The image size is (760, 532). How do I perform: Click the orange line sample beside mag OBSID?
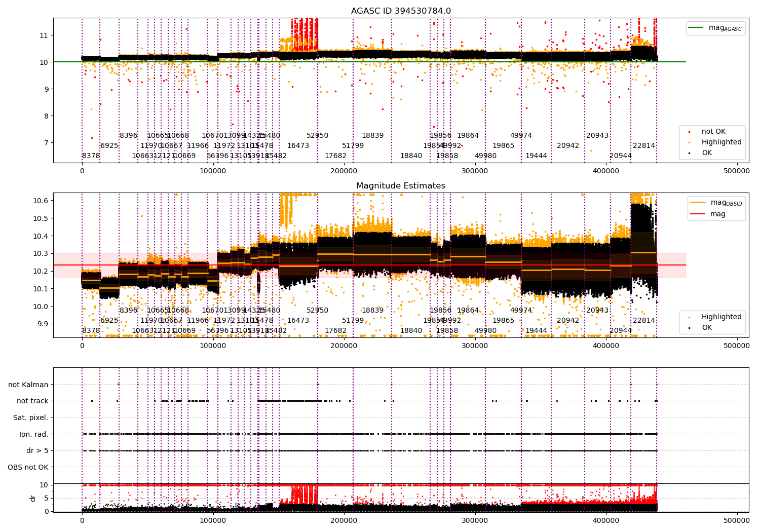click(x=697, y=203)
